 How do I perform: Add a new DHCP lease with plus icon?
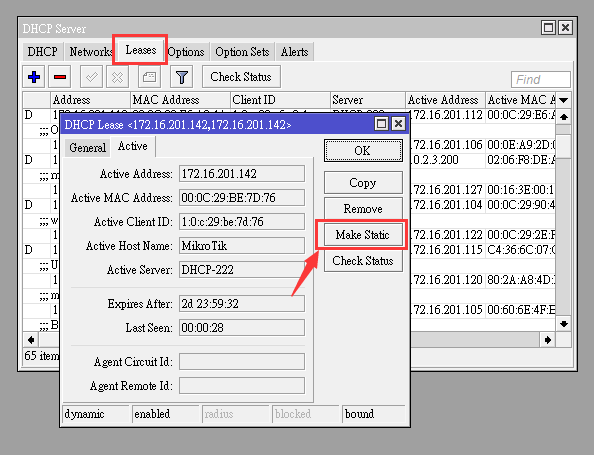pos(34,77)
